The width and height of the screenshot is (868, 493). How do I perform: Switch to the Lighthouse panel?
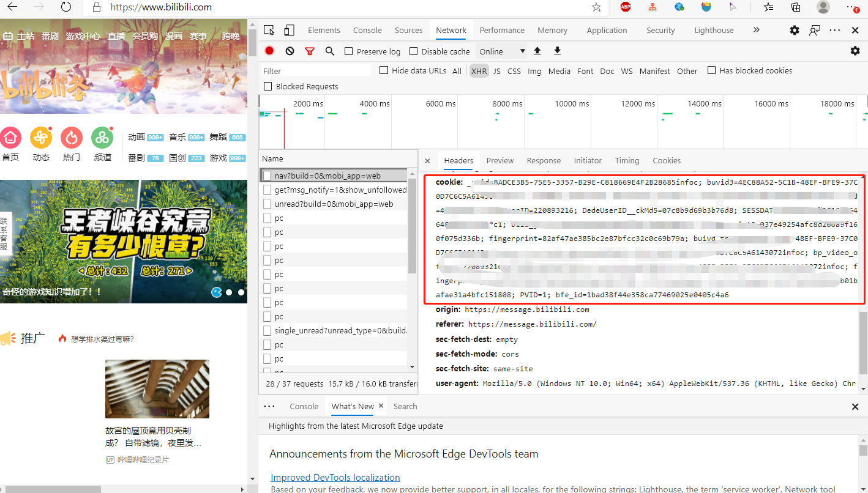tap(713, 29)
